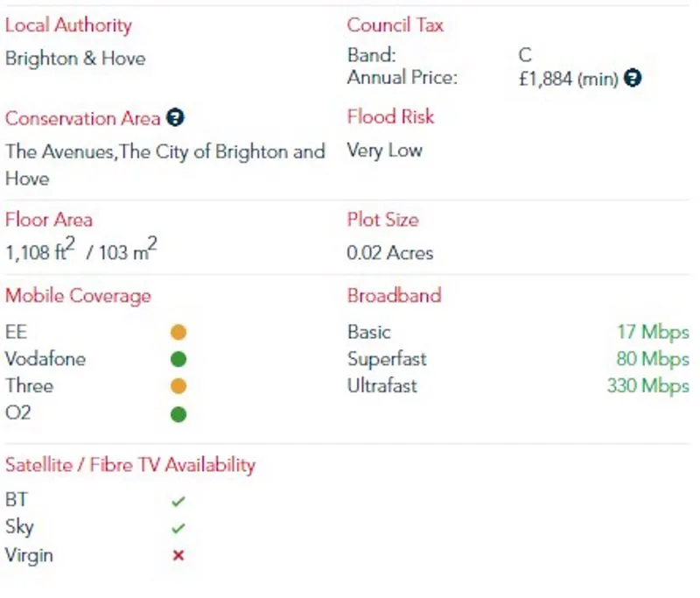Click the O2 green coverage indicator
700x598 pixels.
[178, 414]
